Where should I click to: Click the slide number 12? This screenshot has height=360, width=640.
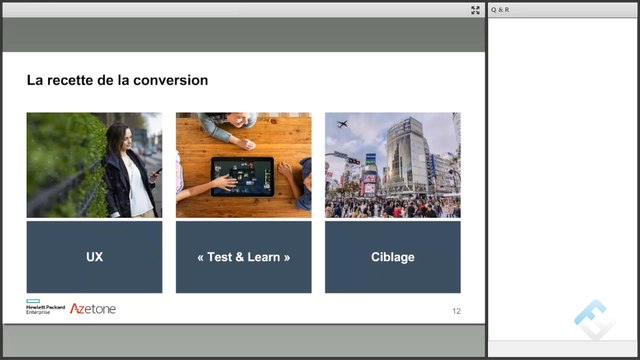click(x=456, y=311)
